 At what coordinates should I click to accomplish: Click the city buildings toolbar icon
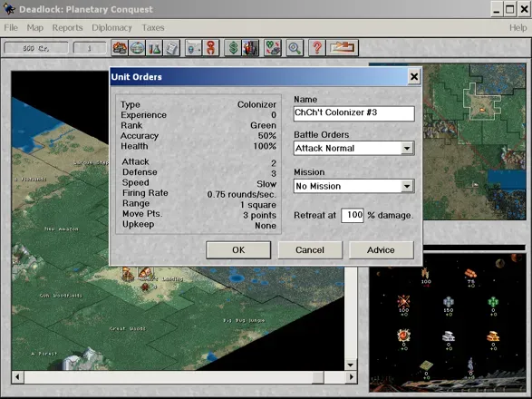coord(120,48)
